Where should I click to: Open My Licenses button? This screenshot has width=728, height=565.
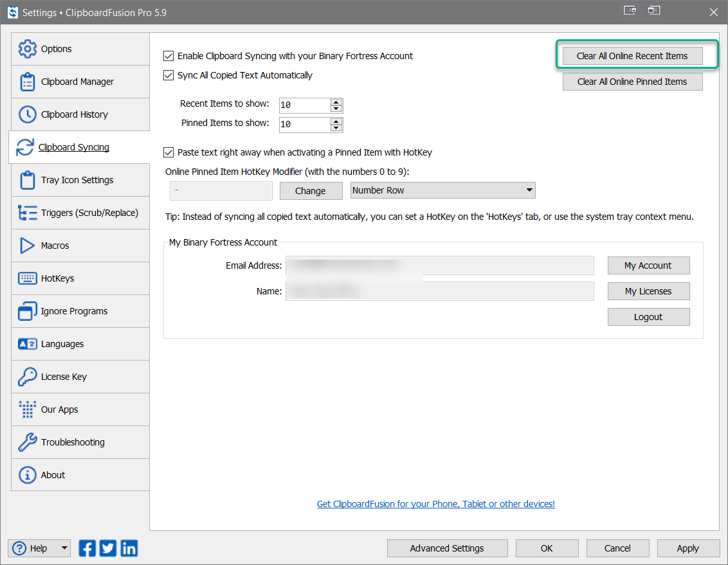click(648, 291)
